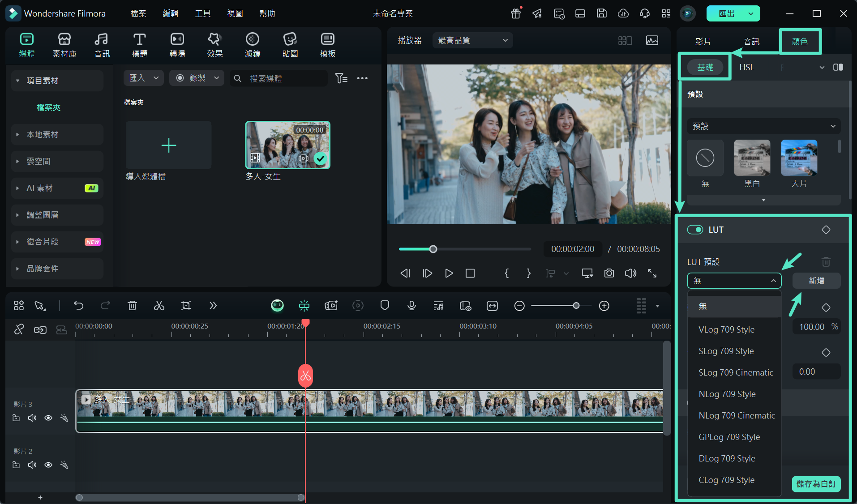Image resolution: width=857 pixels, height=504 pixels.
Task: Open the 素材庫 stock media tab
Action: [x=64, y=45]
